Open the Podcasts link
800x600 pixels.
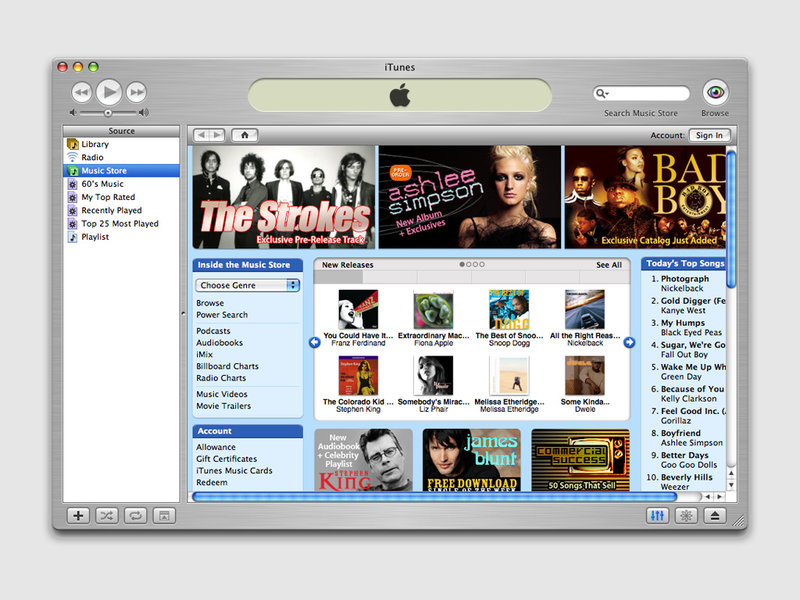[x=213, y=331]
